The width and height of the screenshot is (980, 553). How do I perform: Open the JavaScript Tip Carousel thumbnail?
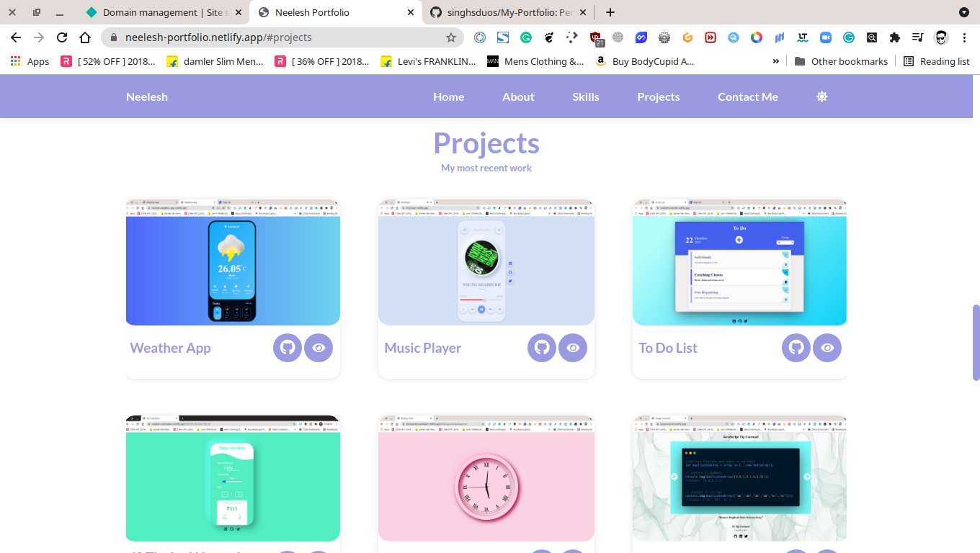tap(739, 478)
